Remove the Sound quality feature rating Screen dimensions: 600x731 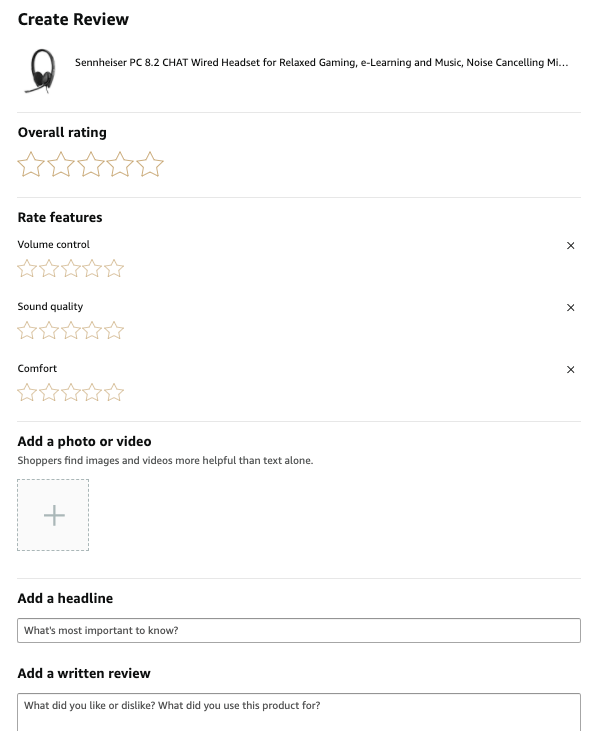coord(571,308)
